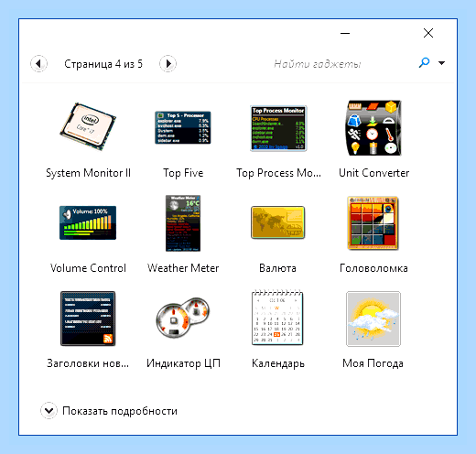The width and height of the screenshot is (476, 454).
Task: Select the Валюта currency gadget icon
Action: 277,222
